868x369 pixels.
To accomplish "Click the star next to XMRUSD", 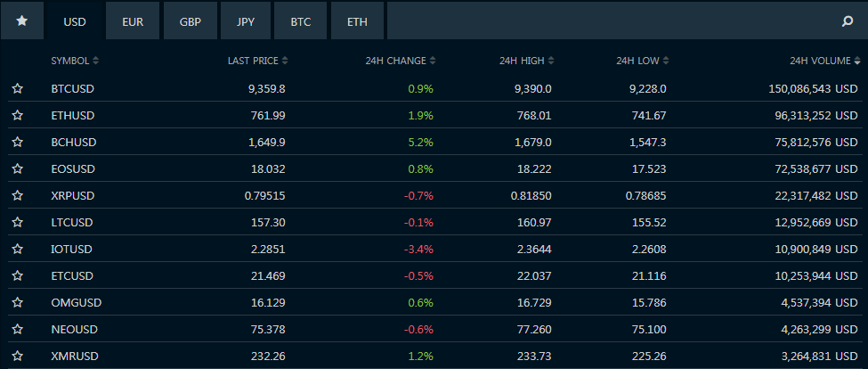I will coord(17,357).
